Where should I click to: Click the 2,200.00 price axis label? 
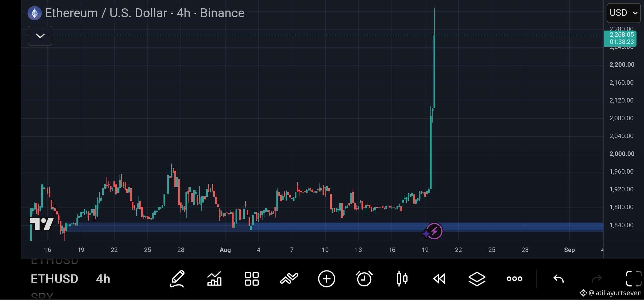(x=622, y=64)
